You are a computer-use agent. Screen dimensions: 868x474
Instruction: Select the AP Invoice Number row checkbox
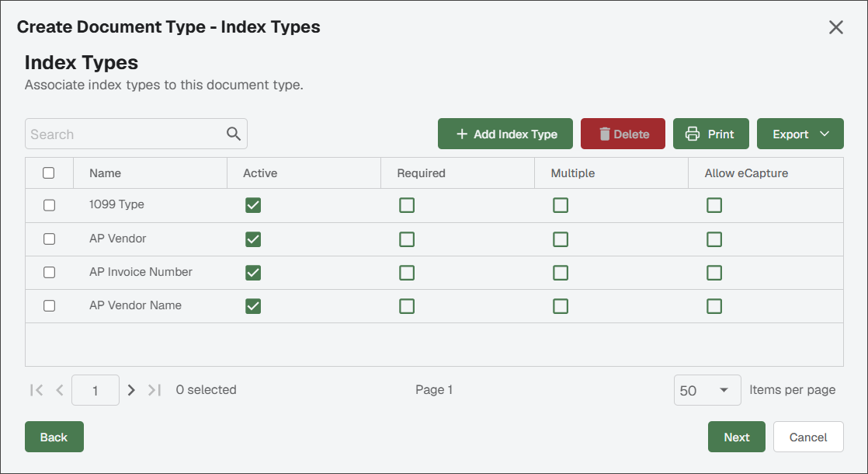pyautogui.click(x=49, y=273)
